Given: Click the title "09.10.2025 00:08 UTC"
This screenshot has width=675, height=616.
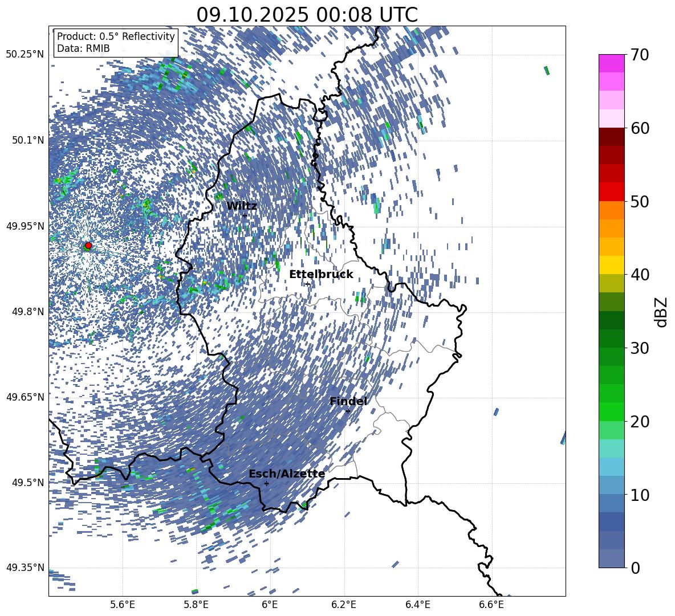Looking at the screenshot, I should point(307,15).
